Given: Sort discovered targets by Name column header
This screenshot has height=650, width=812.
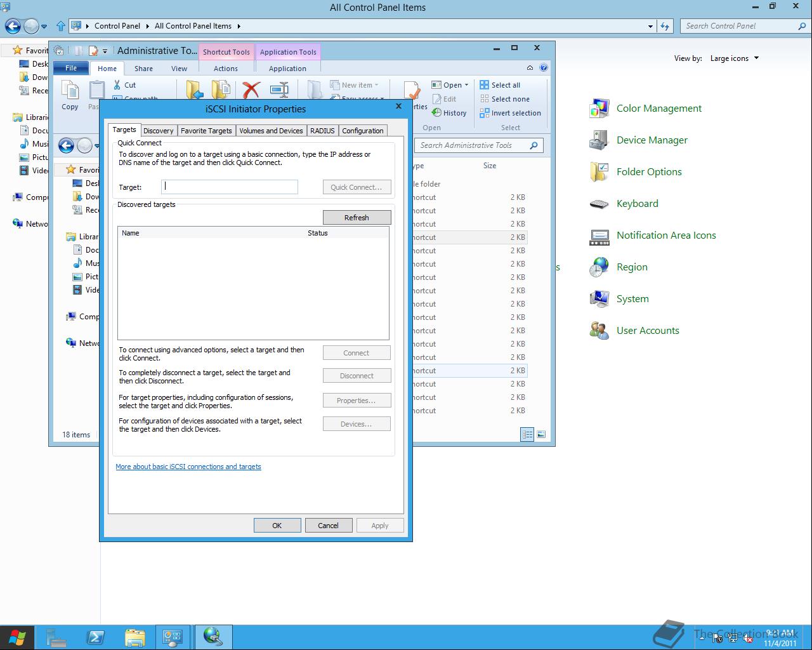Looking at the screenshot, I should tap(211, 233).
